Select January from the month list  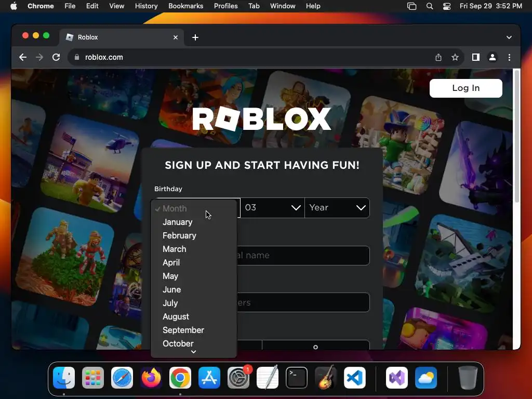(194, 222)
